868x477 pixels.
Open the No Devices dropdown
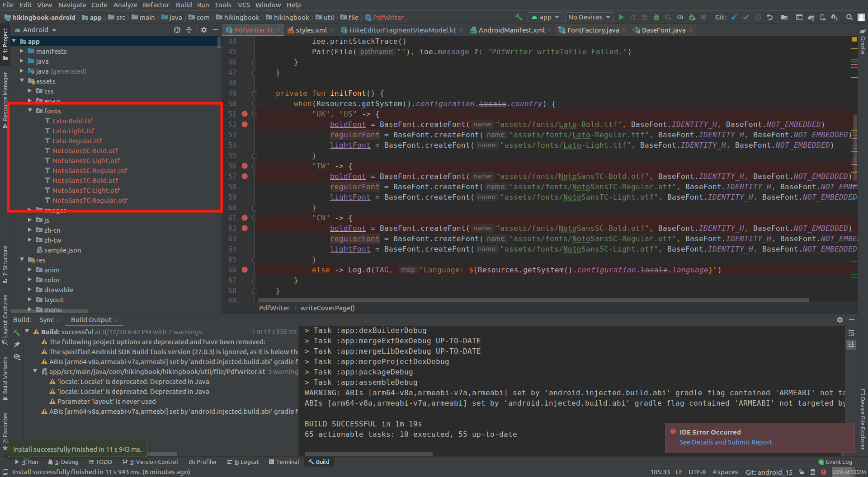[x=589, y=17]
